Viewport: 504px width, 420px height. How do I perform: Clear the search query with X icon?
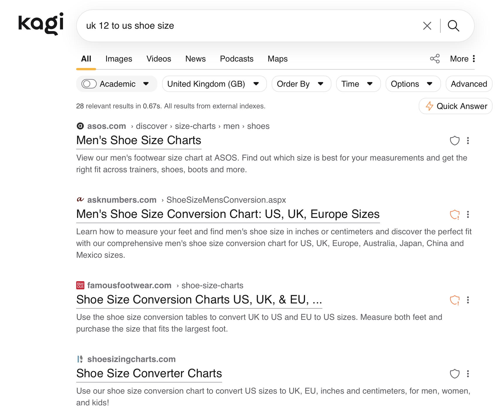(x=427, y=26)
